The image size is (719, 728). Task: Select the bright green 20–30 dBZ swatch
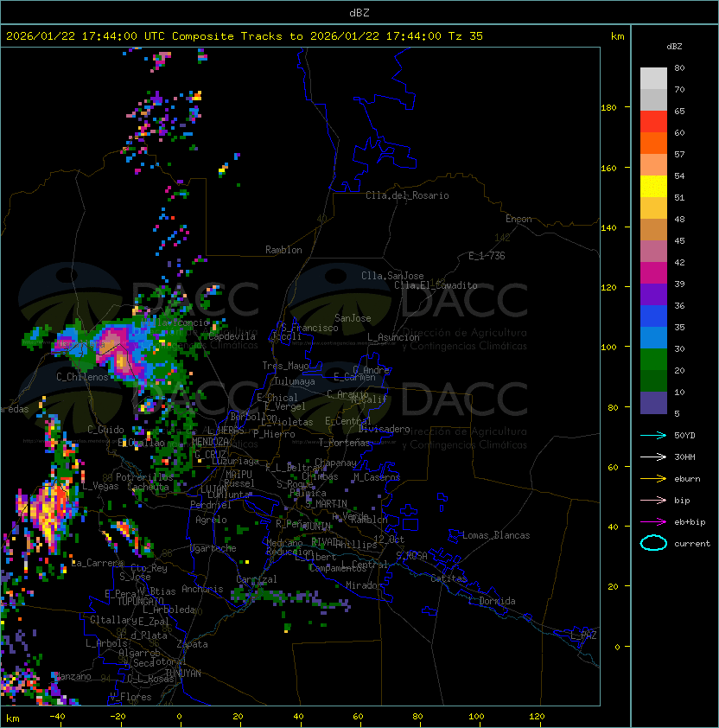pyautogui.click(x=653, y=360)
